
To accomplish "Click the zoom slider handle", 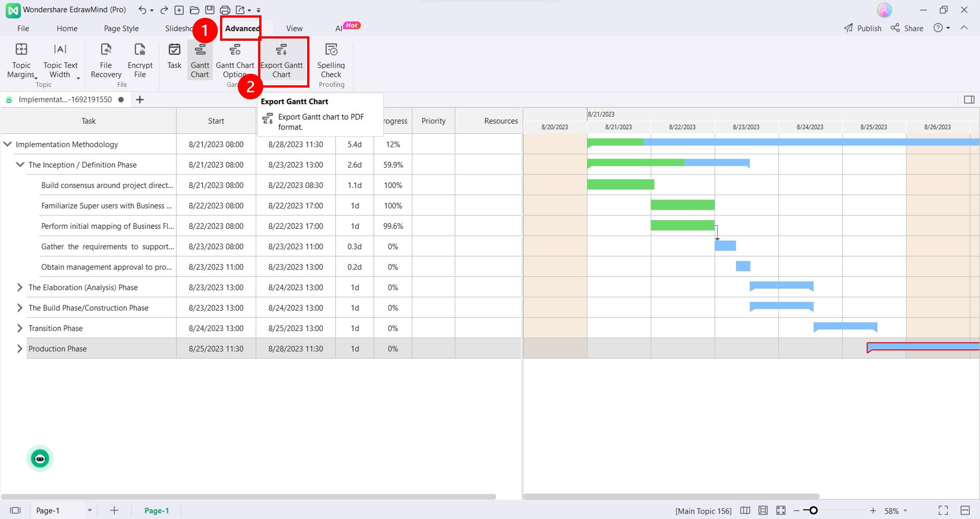I will coord(813,510).
